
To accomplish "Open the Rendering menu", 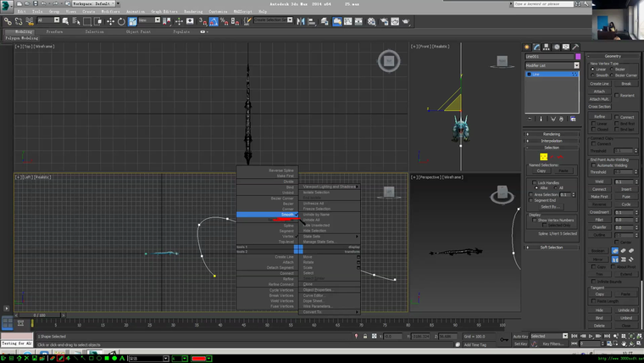I will (x=193, y=12).
